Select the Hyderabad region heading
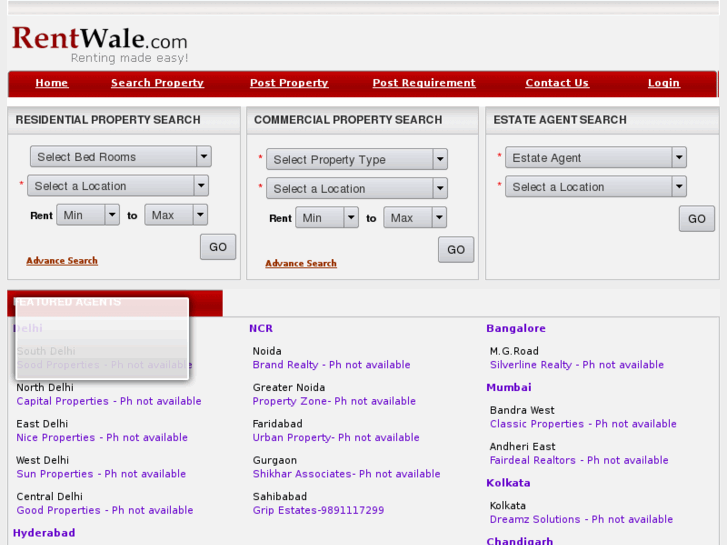Screen dimensions: 727x545 [44, 533]
